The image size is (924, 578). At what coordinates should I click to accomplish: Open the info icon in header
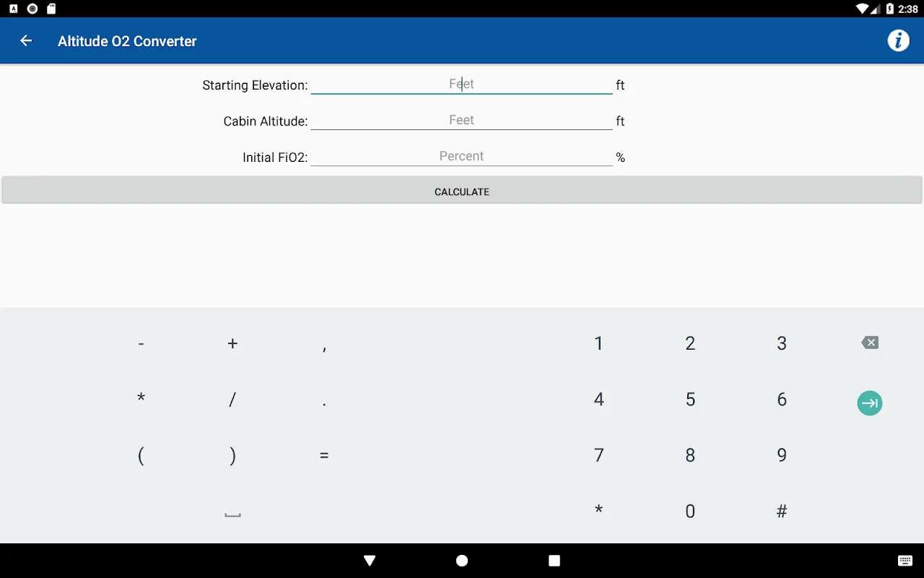coord(898,40)
